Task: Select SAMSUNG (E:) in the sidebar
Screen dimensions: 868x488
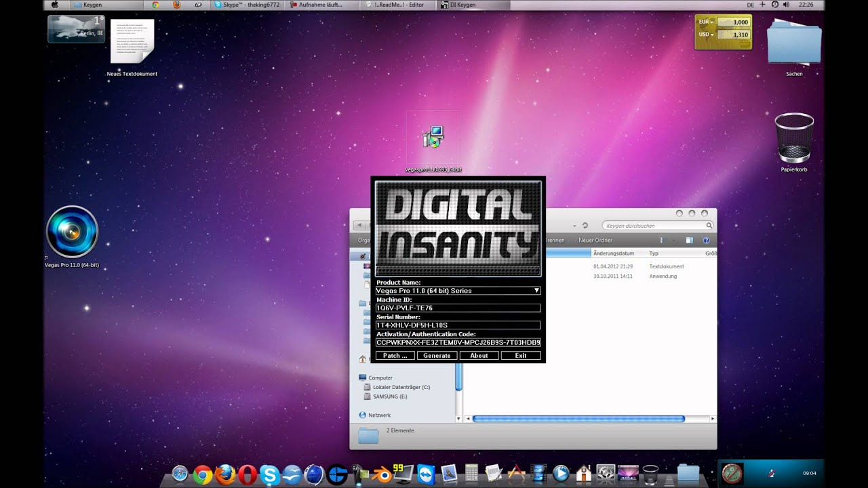Action: click(385, 396)
